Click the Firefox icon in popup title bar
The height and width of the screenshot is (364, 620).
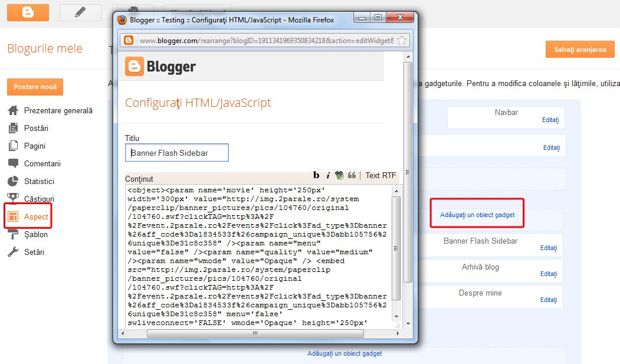point(122,19)
